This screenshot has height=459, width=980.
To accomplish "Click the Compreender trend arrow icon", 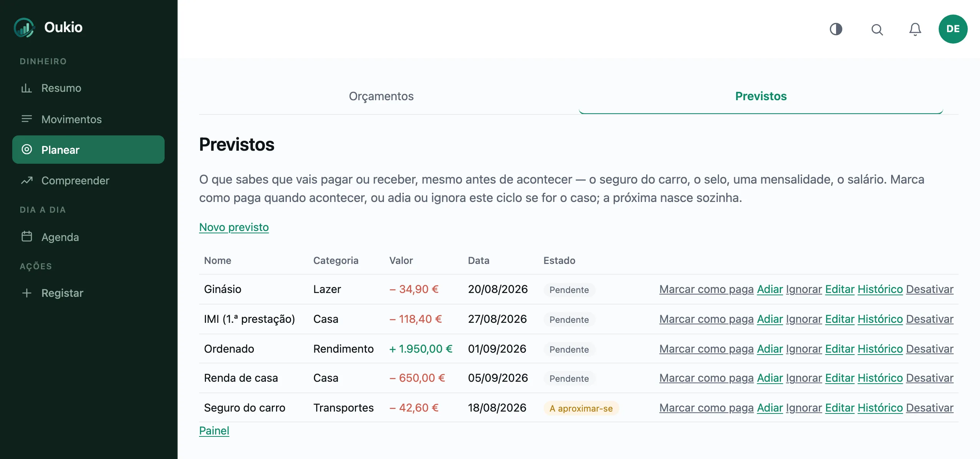I will pyautogui.click(x=27, y=180).
